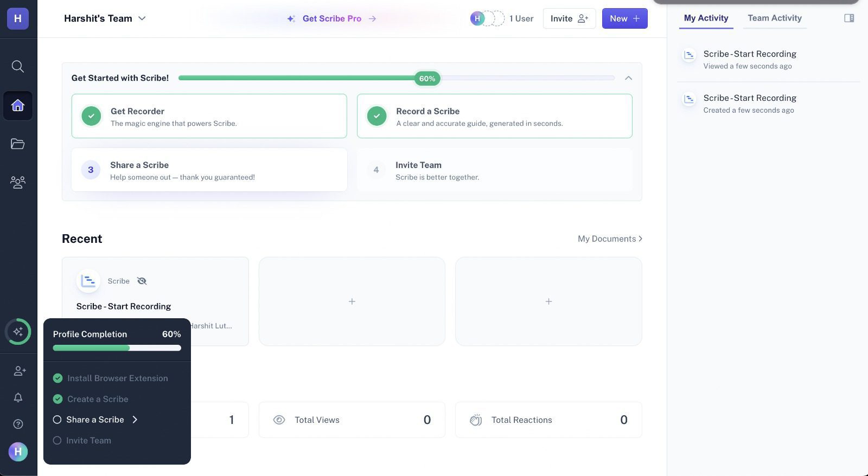Click the Get Started 60% progress bar
Image resolution: width=868 pixels, height=476 pixels.
click(397, 78)
